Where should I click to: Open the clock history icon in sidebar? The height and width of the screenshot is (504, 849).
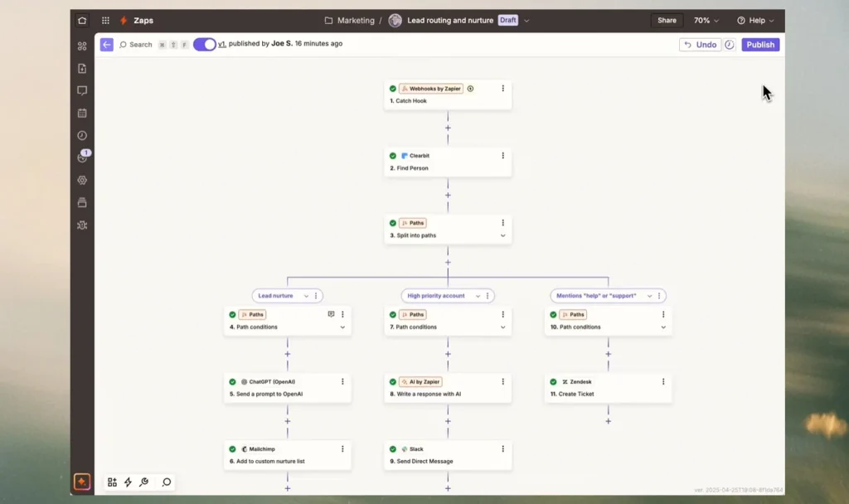[82, 135]
